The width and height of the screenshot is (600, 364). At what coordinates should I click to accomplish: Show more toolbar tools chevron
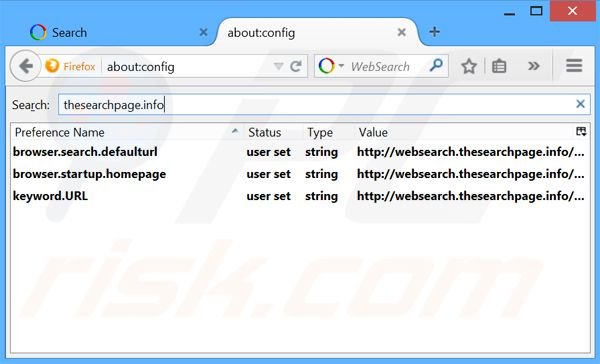533,66
